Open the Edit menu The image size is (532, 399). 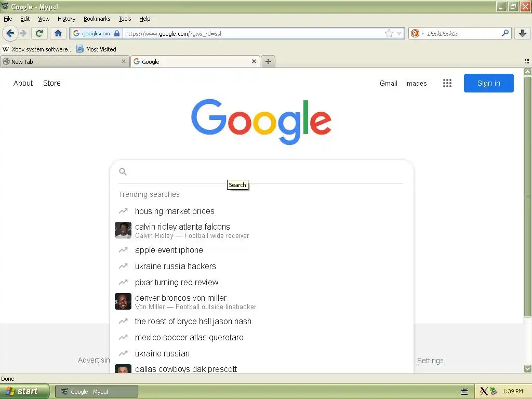tap(25, 19)
